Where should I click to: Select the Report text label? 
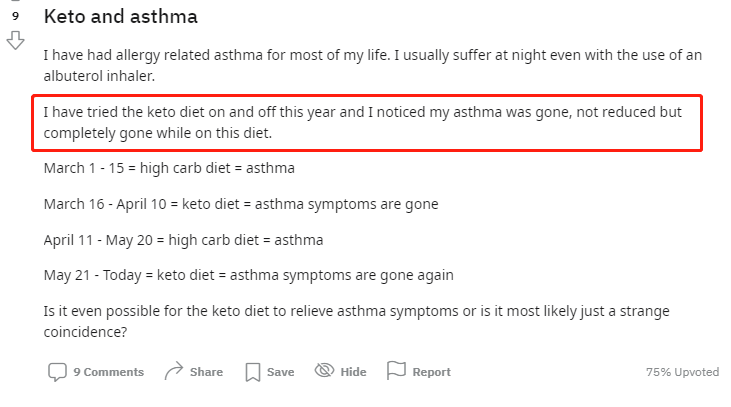[431, 372]
